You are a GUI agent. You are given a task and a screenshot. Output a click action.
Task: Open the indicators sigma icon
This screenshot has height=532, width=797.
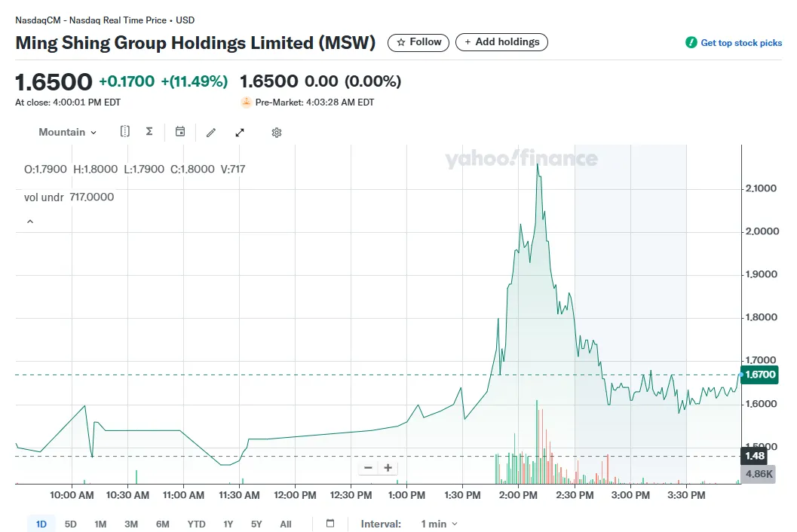coord(149,132)
